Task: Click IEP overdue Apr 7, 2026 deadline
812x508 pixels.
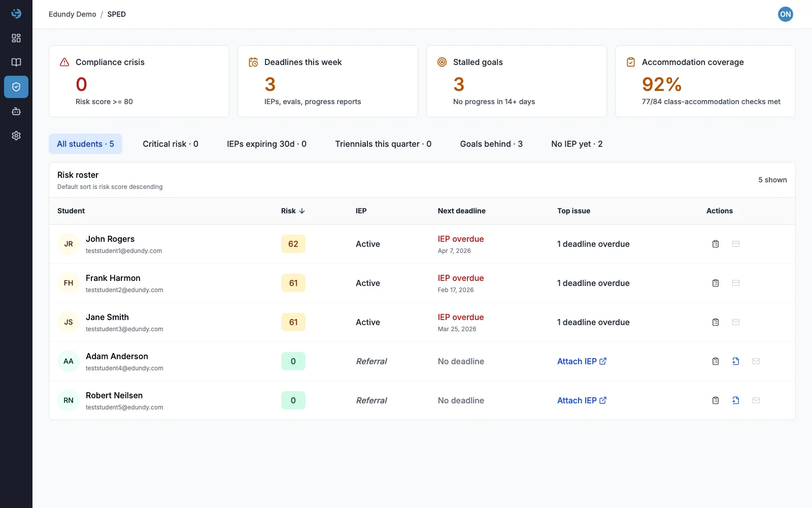Action: click(461, 244)
